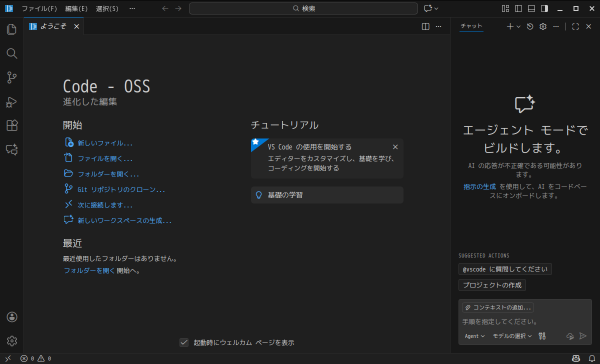This screenshot has height=364, width=600.
Task: Open the モデルの選択 dropdown
Action: tap(512, 336)
